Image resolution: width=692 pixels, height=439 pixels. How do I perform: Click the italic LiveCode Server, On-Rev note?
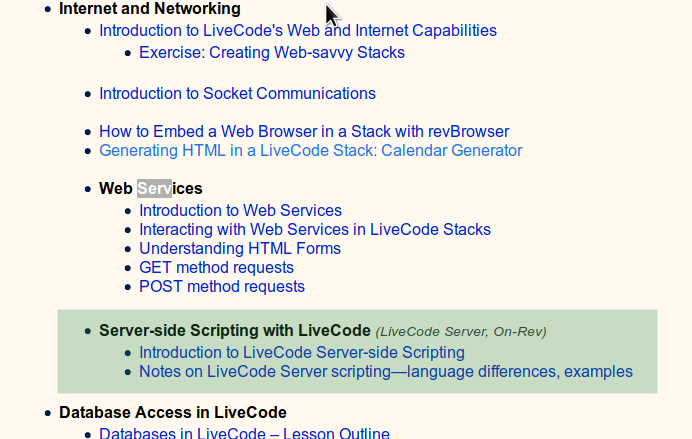(461, 331)
